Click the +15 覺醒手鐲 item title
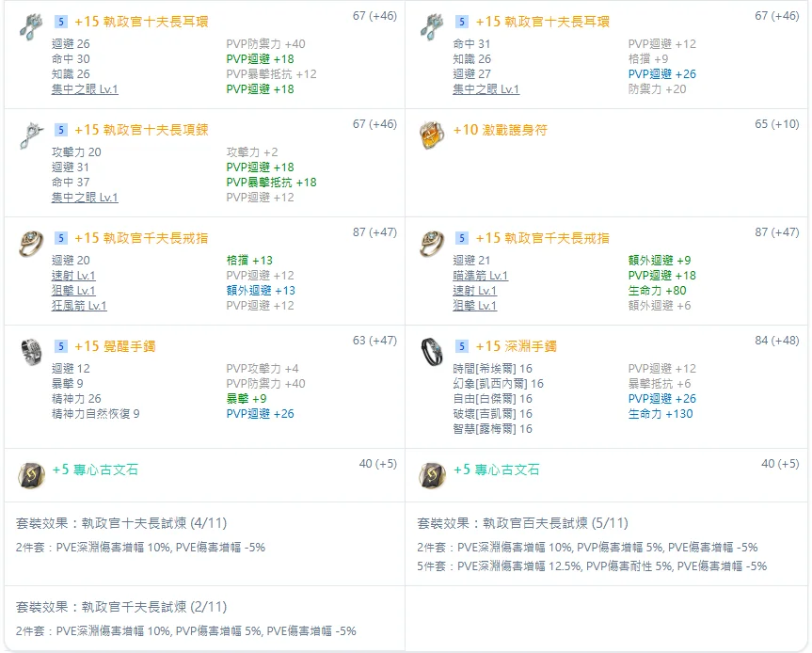The height and width of the screenshot is (653, 812). tap(115, 346)
